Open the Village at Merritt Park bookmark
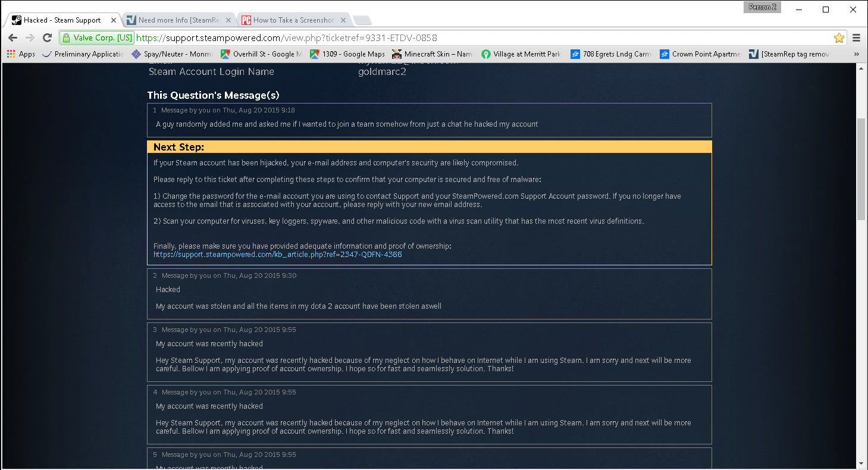This screenshot has width=868, height=470. (x=521, y=54)
